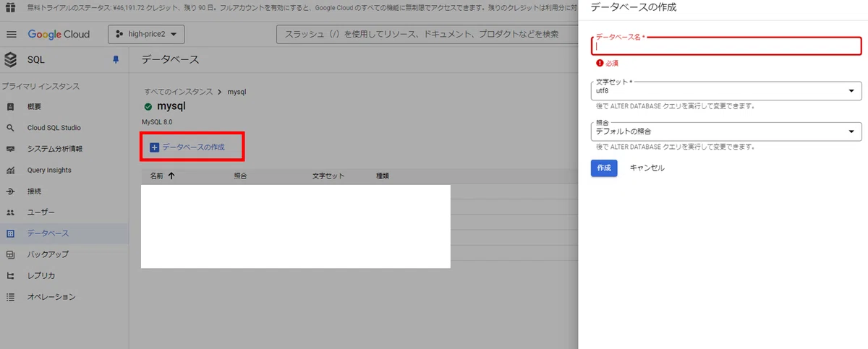868x349 pixels.
Task: Click the 接続 arrow icon
Action: click(x=10, y=191)
